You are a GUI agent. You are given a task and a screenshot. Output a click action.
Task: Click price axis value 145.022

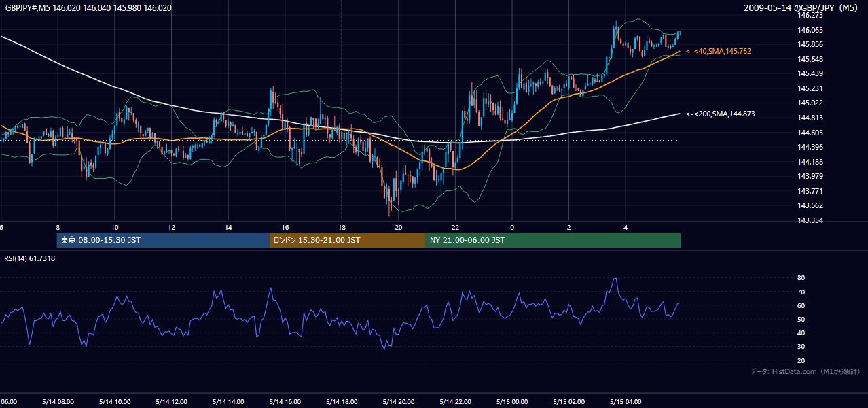tap(811, 103)
